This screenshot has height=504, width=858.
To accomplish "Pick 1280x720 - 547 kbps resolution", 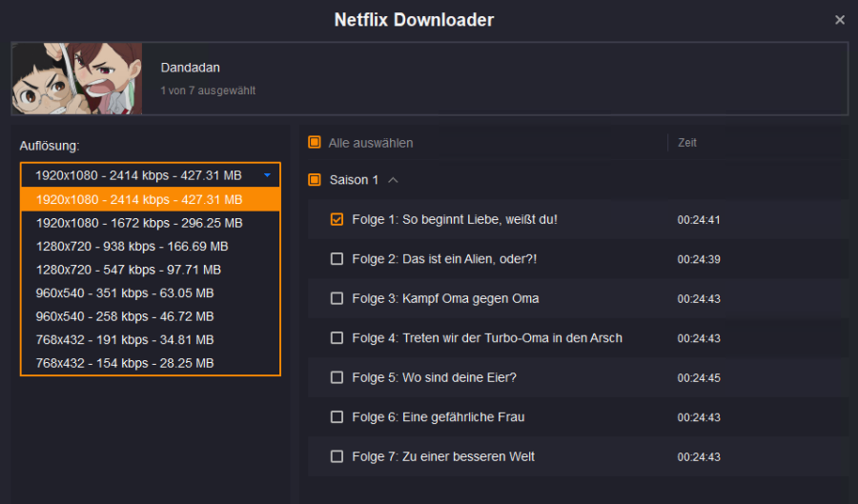I will [128, 270].
